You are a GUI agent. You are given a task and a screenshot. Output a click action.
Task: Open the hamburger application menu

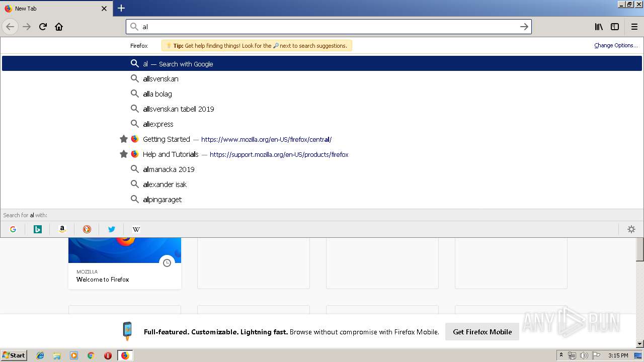634,27
